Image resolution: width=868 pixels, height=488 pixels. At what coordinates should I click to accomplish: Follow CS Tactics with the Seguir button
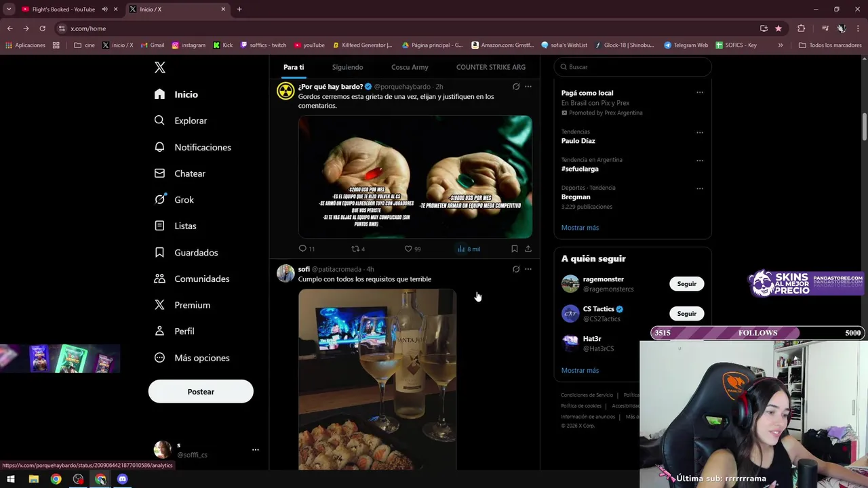[x=686, y=314]
